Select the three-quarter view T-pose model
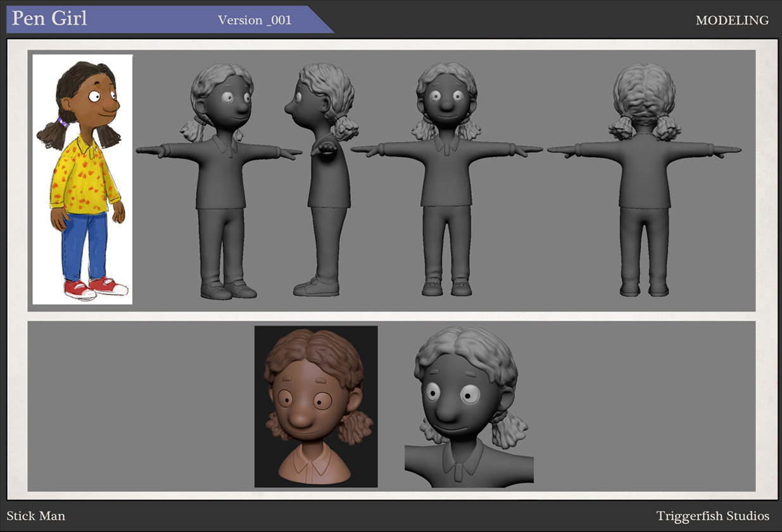Screen dimensions: 782x532 pos(219,180)
